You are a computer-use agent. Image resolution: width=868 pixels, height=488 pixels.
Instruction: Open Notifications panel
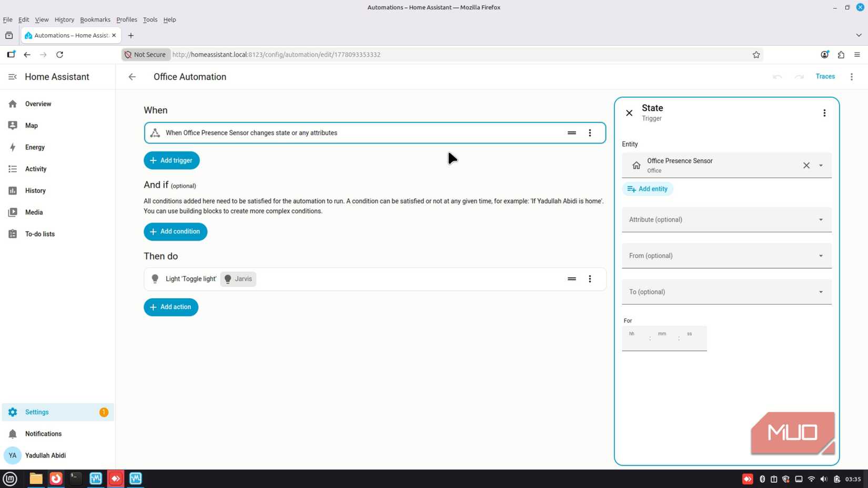coord(58,434)
